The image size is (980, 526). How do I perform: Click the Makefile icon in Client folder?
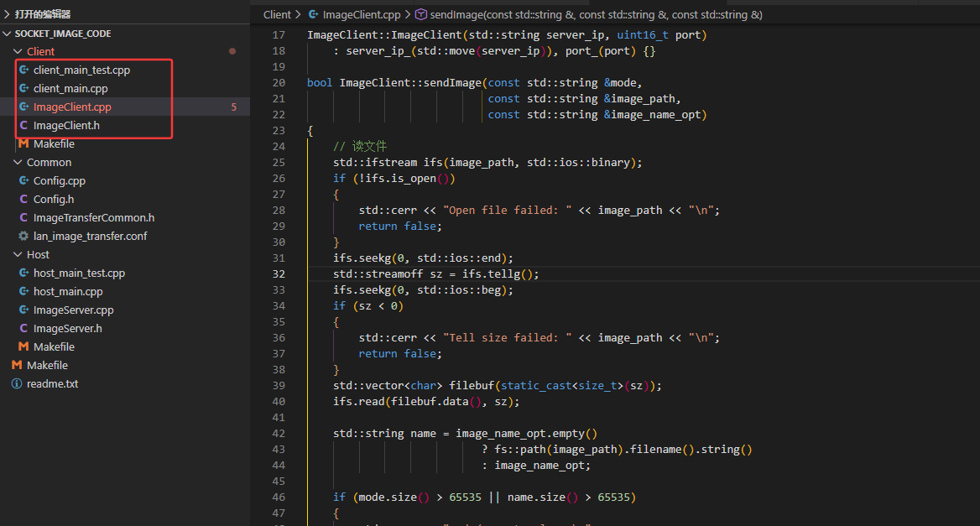point(23,143)
